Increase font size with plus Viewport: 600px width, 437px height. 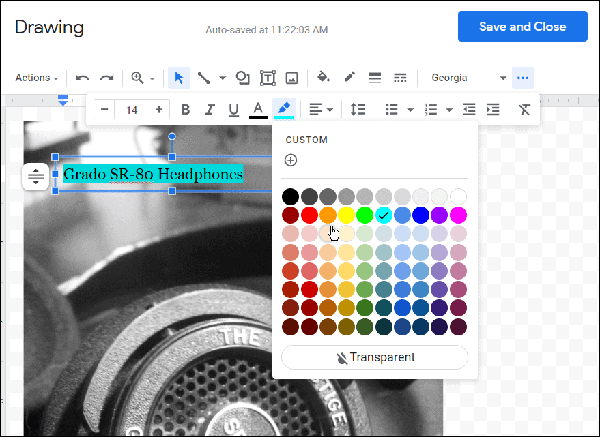click(x=159, y=110)
